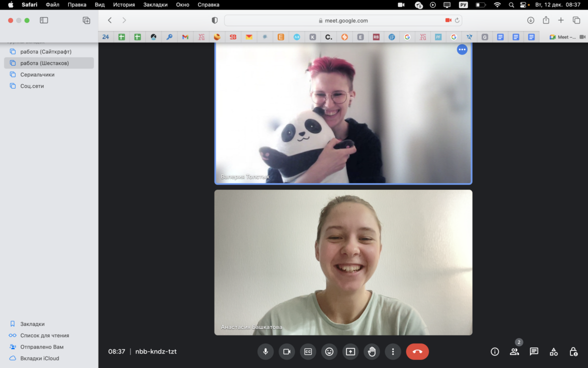Open the Закладки menu in menu bar

[x=155, y=5]
